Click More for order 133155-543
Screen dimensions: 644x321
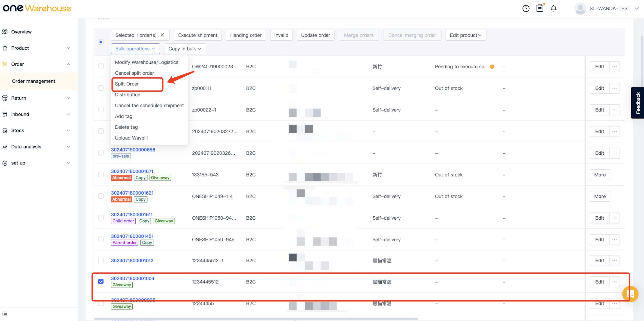(x=600, y=175)
